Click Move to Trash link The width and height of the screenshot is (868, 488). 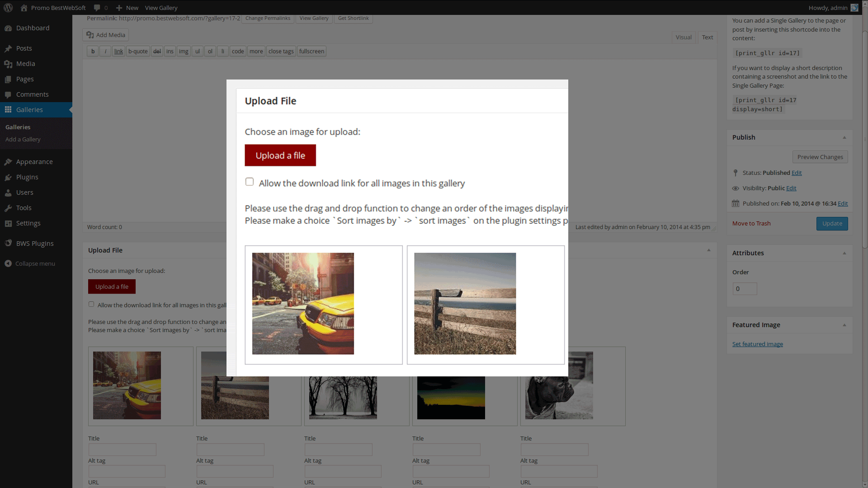click(751, 223)
